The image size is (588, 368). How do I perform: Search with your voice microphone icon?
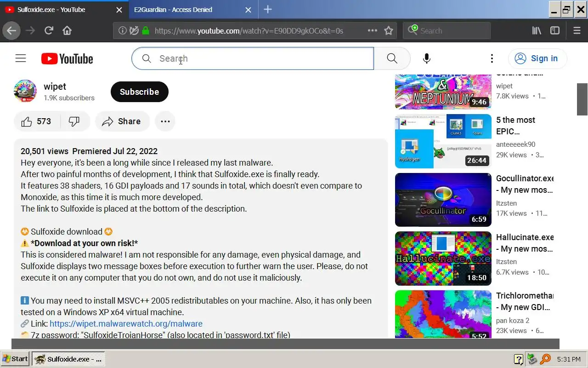427,58
